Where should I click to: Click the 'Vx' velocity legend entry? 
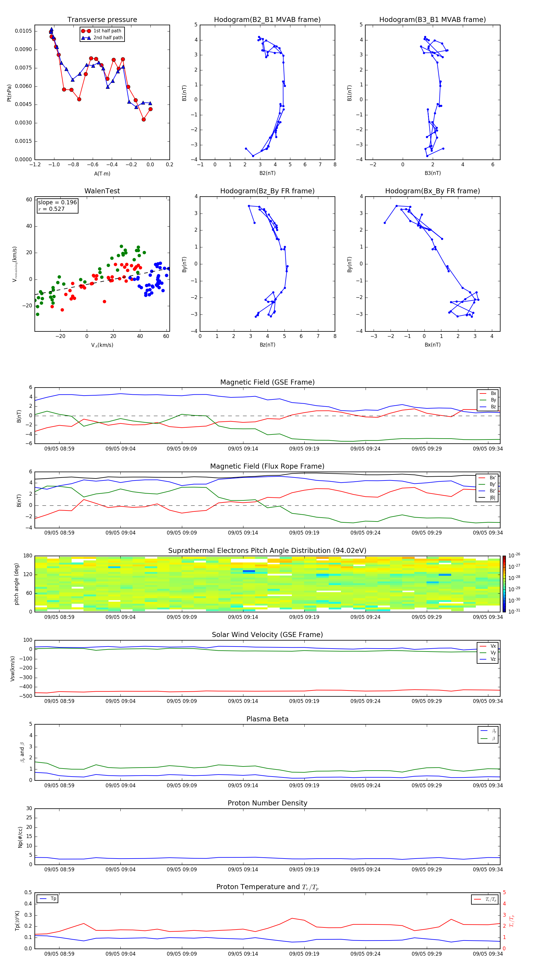click(488, 646)
